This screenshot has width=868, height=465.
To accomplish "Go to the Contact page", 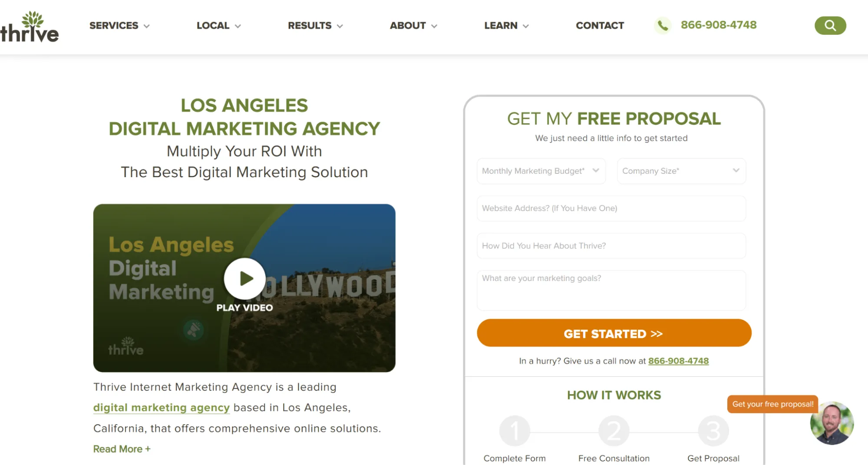I will [600, 26].
